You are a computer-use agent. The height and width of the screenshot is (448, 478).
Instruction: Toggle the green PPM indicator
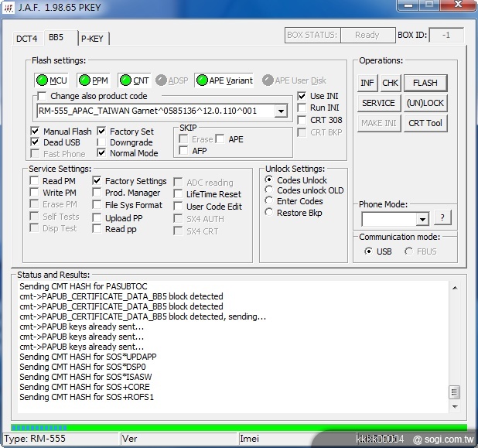[94, 80]
